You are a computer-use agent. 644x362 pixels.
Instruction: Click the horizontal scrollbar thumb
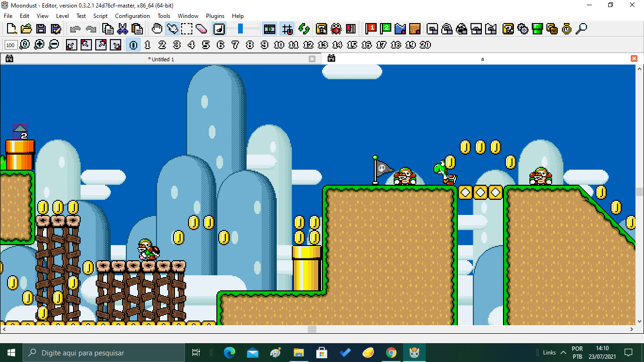(x=312, y=329)
